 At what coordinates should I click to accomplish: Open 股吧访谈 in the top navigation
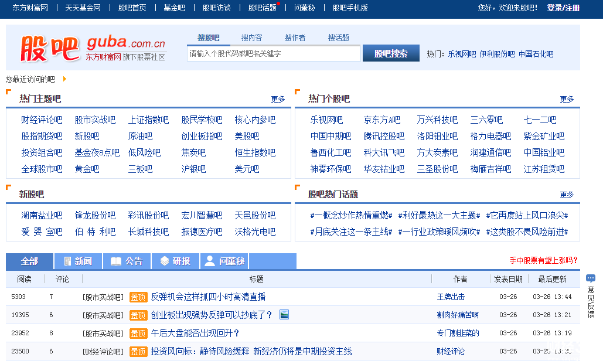click(x=216, y=8)
